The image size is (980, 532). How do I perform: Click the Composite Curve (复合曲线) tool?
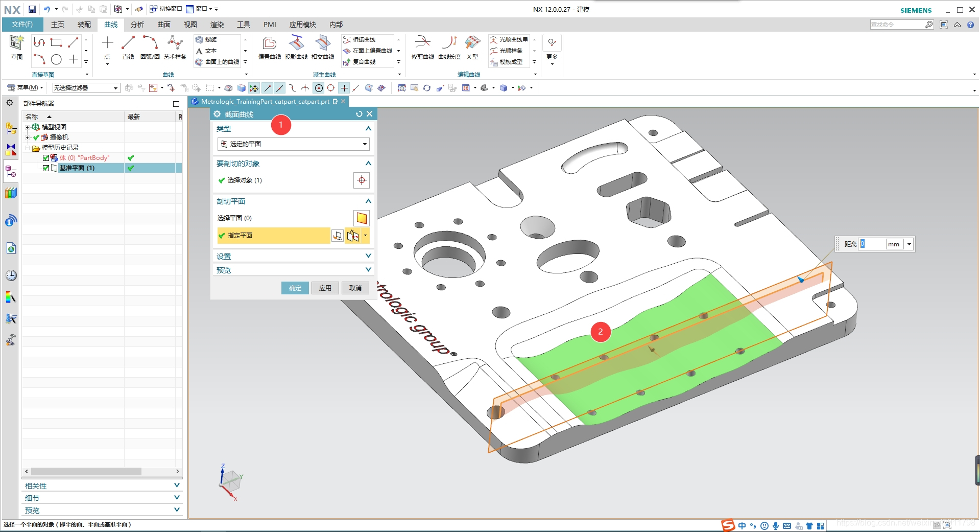click(359, 62)
